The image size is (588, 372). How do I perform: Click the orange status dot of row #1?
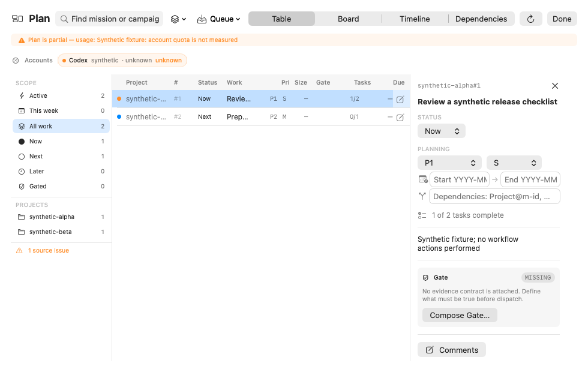[119, 99]
